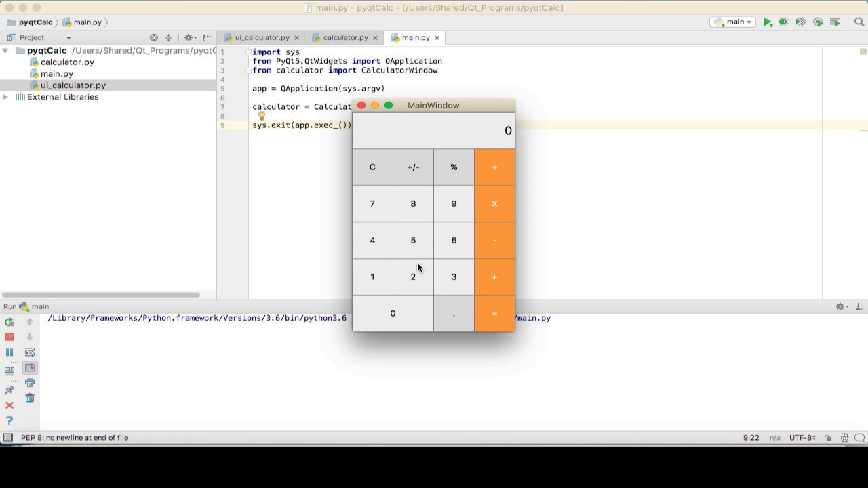Click the concurrency diagram run icon
This screenshot has height=488, width=868.
tap(835, 22)
